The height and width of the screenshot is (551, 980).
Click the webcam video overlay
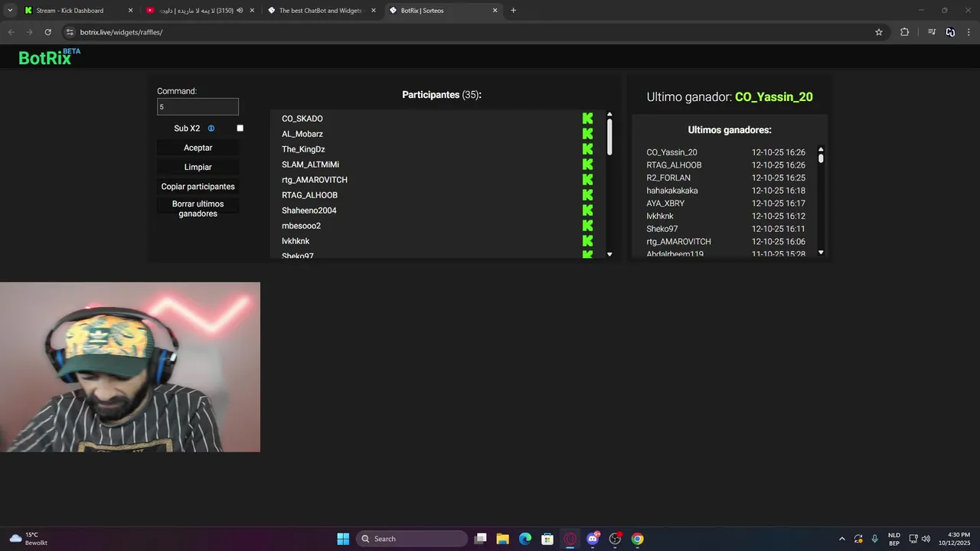point(130,367)
